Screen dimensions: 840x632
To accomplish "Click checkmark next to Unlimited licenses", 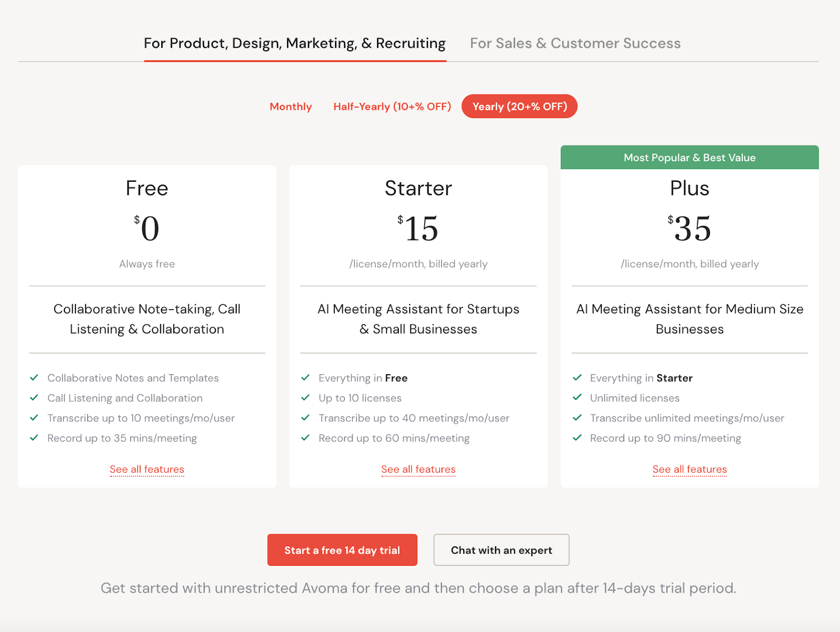I will (577, 398).
